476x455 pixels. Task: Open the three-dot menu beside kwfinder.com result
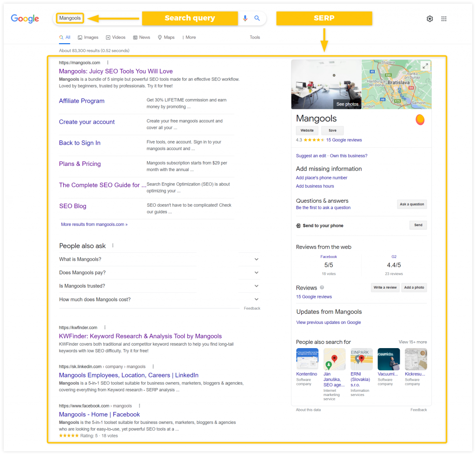pyautogui.click(x=105, y=327)
